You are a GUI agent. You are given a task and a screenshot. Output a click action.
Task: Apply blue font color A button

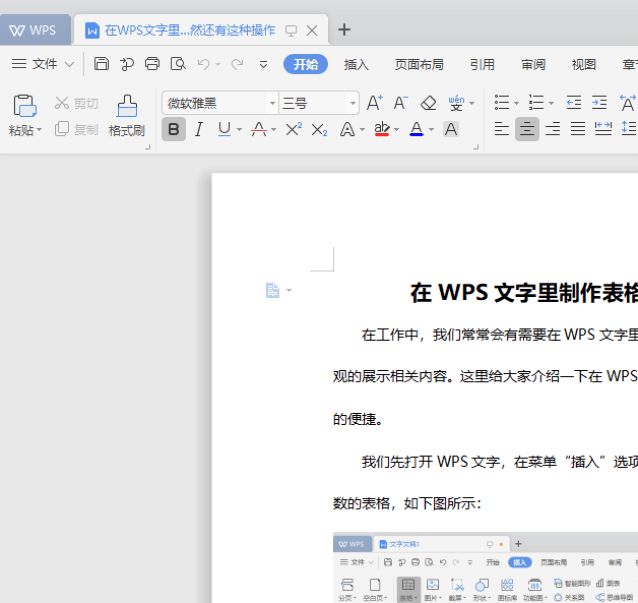[x=416, y=129]
